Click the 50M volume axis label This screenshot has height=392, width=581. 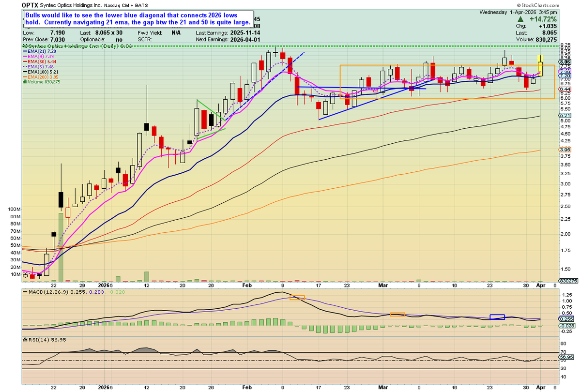16,245
